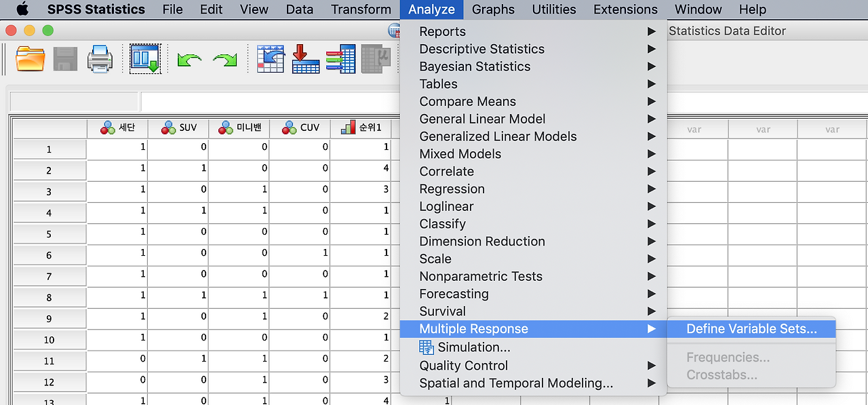Click the Redo green arrow icon

(x=225, y=60)
